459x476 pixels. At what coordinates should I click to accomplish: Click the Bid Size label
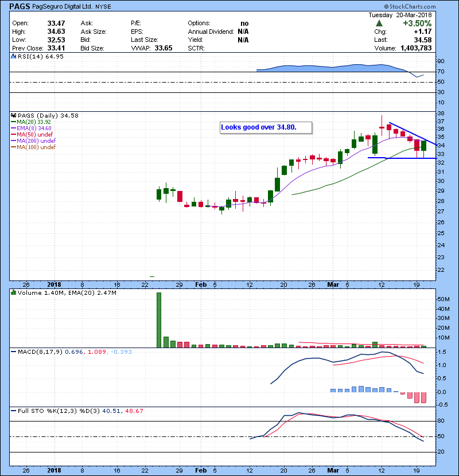pyautogui.click(x=92, y=48)
